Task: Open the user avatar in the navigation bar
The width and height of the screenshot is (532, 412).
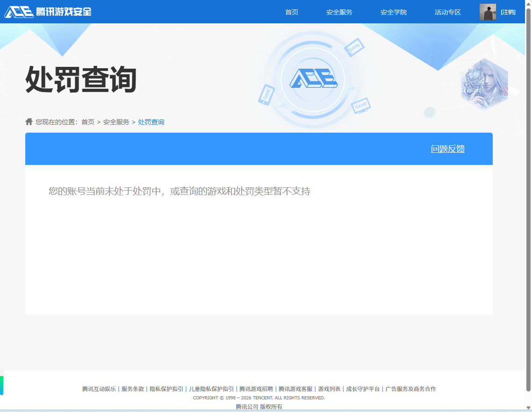Action: (488, 12)
